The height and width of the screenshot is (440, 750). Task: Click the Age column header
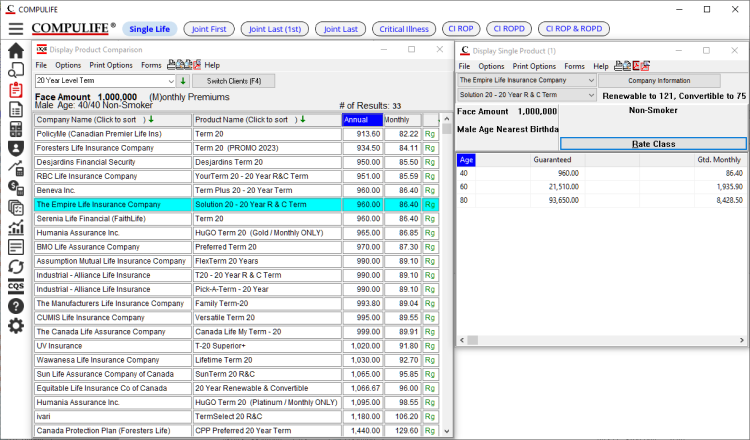[466, 160]
